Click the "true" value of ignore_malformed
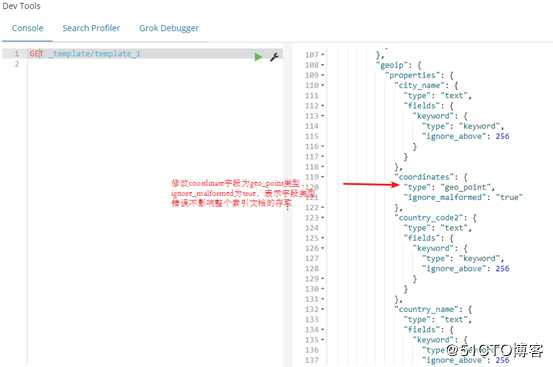 (x=509, y=197)
